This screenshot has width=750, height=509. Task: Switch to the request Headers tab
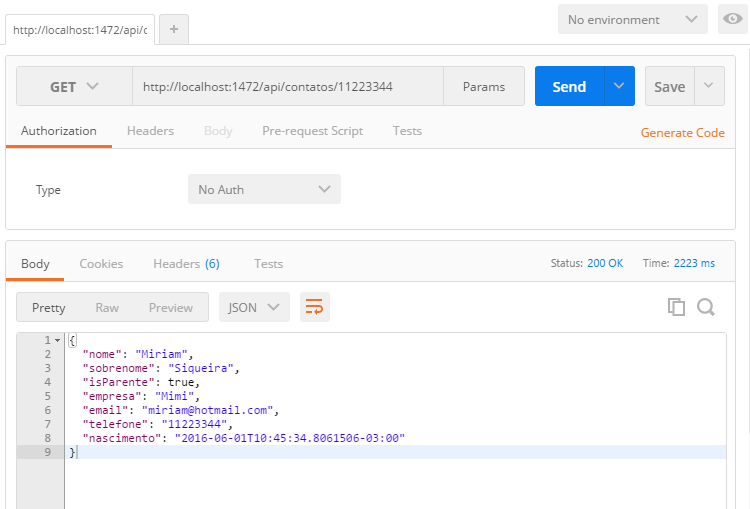(x=150, y=131)
